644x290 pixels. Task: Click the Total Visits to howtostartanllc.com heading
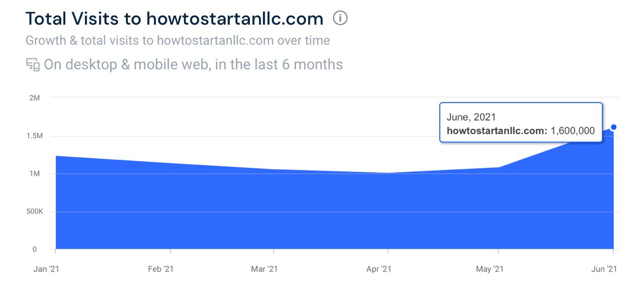175,19
